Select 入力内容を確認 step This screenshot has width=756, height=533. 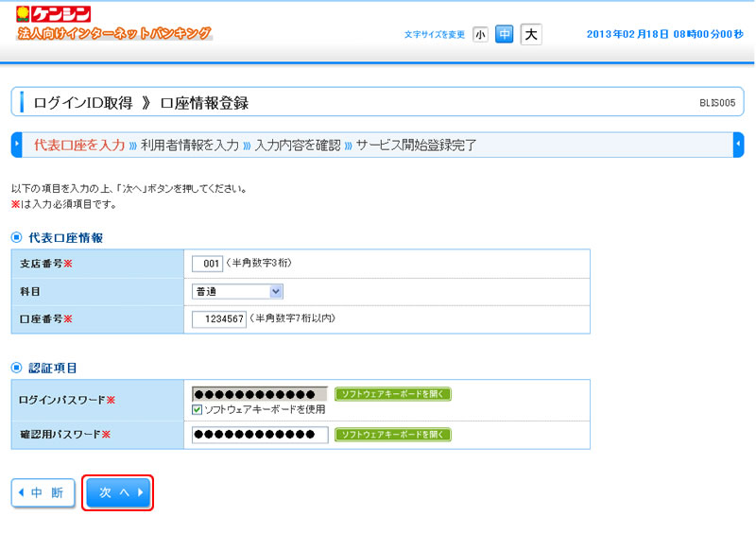pyautogui.click(x=297, y=146)
